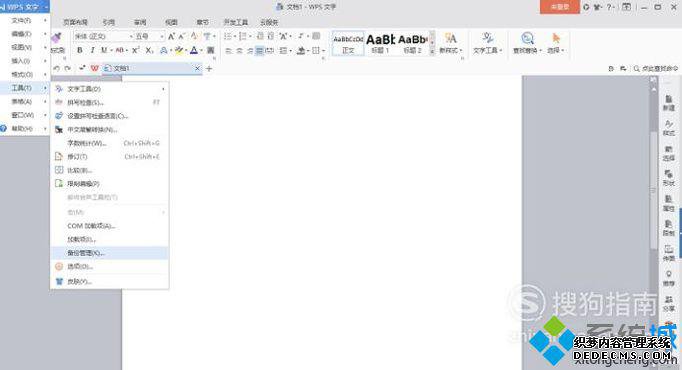Click the 新建 sidebar icon
682x370 pixels.
(x=669, y=103)
